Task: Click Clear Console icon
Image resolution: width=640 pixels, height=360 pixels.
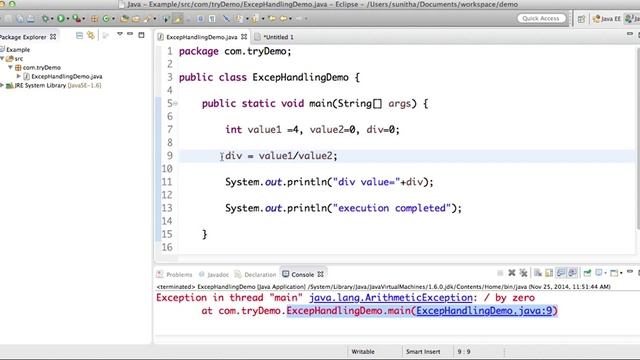Action: point(538,273)
